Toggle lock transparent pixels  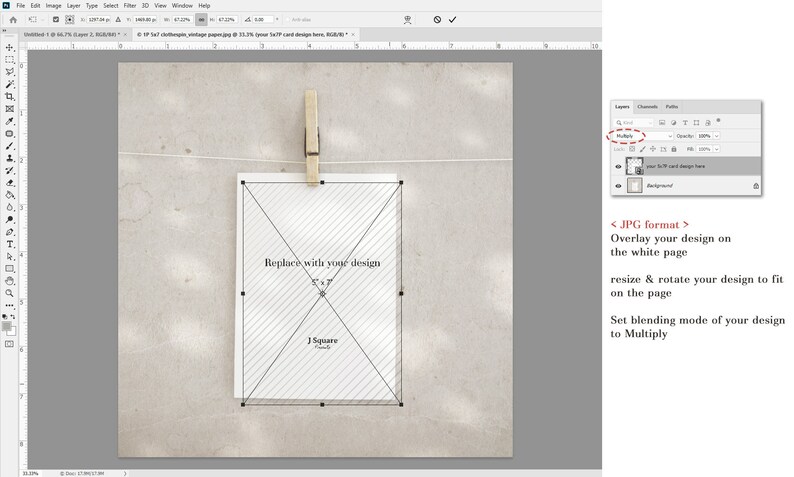tap(632, 149)
